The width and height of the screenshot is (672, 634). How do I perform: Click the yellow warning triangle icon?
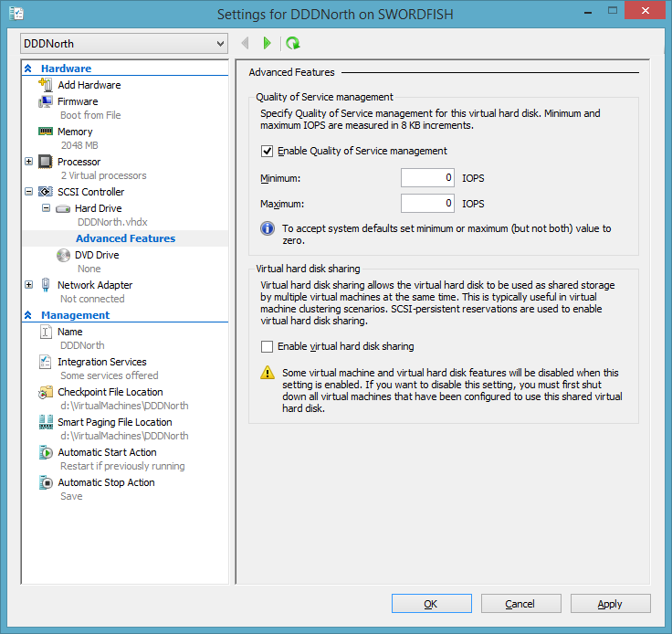point(268,373)
